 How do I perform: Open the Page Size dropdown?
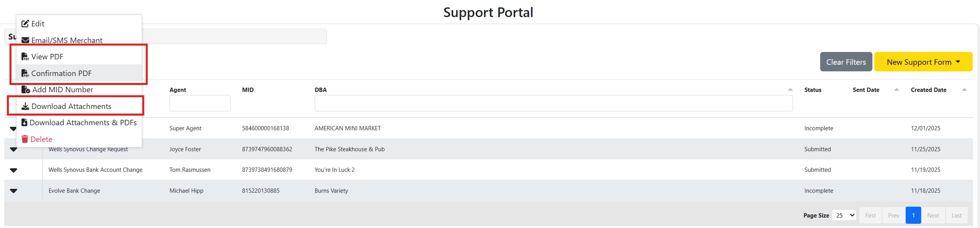pos(844,215)
